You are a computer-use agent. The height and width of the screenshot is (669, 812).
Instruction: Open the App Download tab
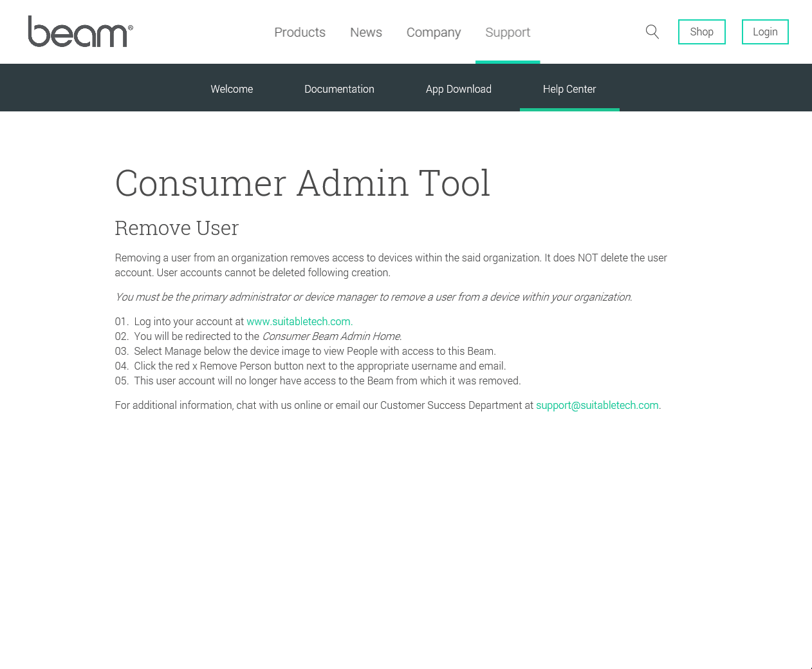pyautogui.click(x=459, y=89)
